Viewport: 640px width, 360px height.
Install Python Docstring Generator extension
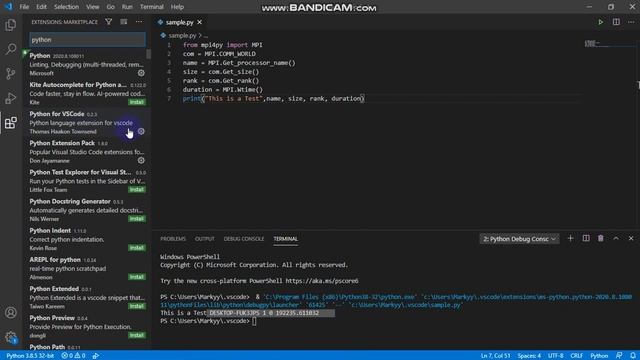[x=137, y=219]
